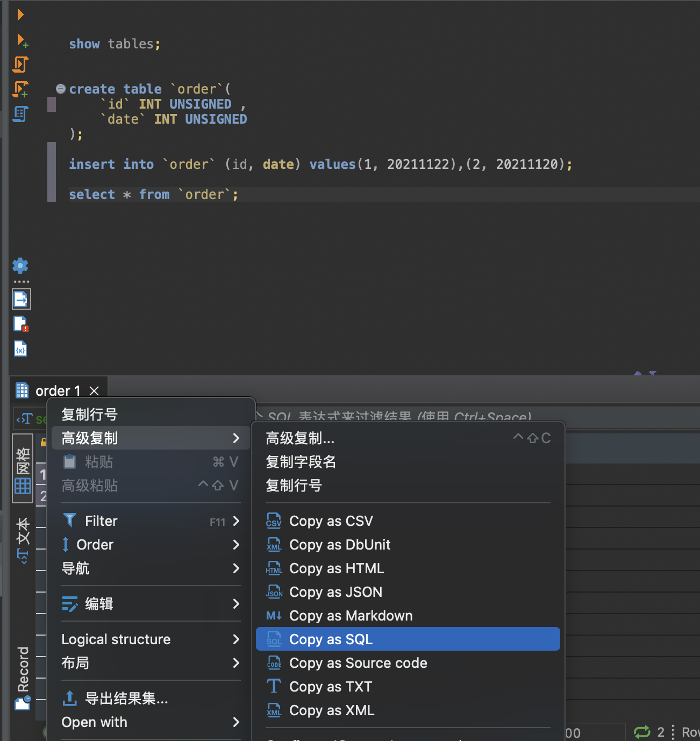The image size is (700, 741).
Task: Open the execute settings gear icon
Action: pyautogui.click(x=20, y=266)
